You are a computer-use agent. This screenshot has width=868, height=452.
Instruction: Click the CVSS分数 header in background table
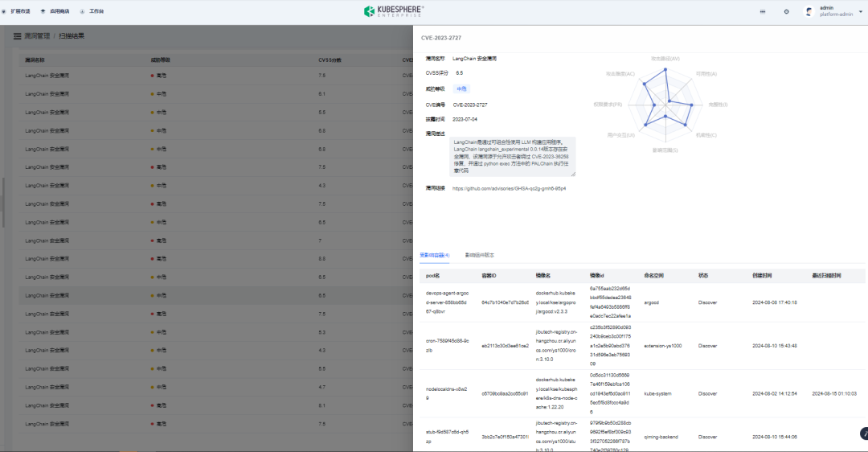pyautogui.click(x=330, y=60)
